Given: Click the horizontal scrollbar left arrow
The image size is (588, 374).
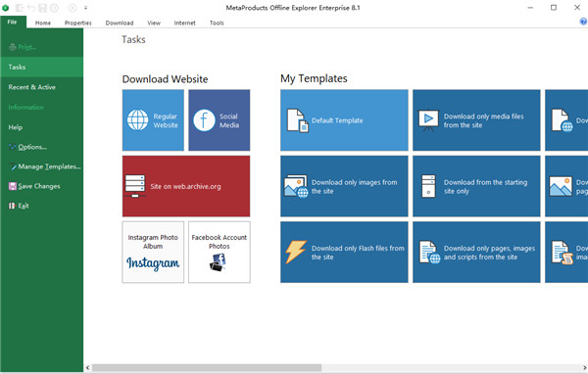Looking at the screenshot, I should click(88, 367).
